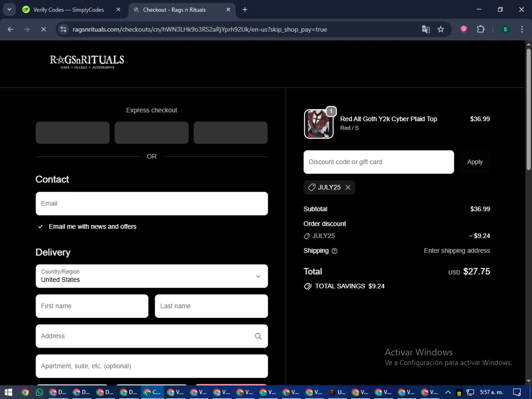This screenshot has width=532, height=399.
Task: Show shipping info help icon
Action: point(334,251)
